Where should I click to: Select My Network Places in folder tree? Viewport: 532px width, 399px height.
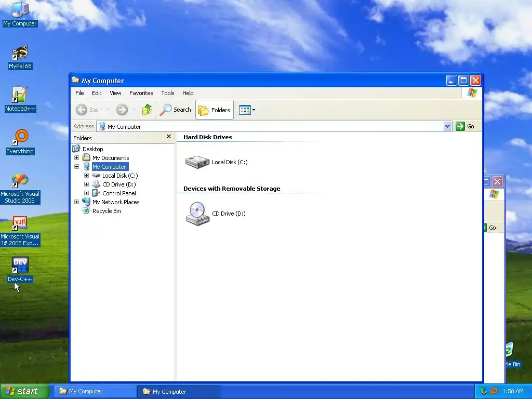pyautogui.click(x=116, y=202)
